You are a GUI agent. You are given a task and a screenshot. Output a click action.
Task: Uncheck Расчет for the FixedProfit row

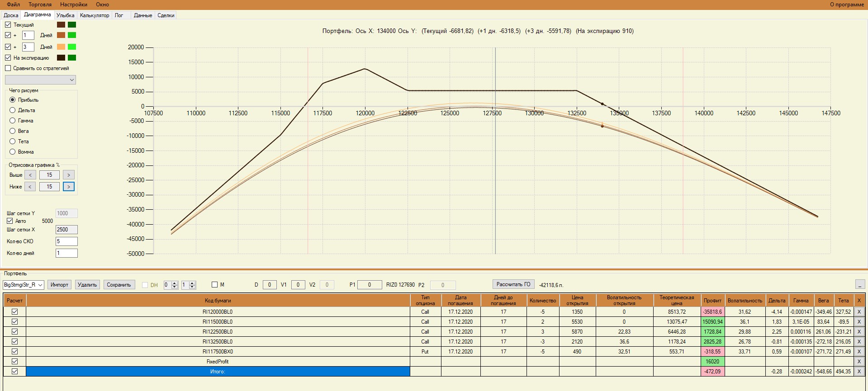[x=15, y=362]
